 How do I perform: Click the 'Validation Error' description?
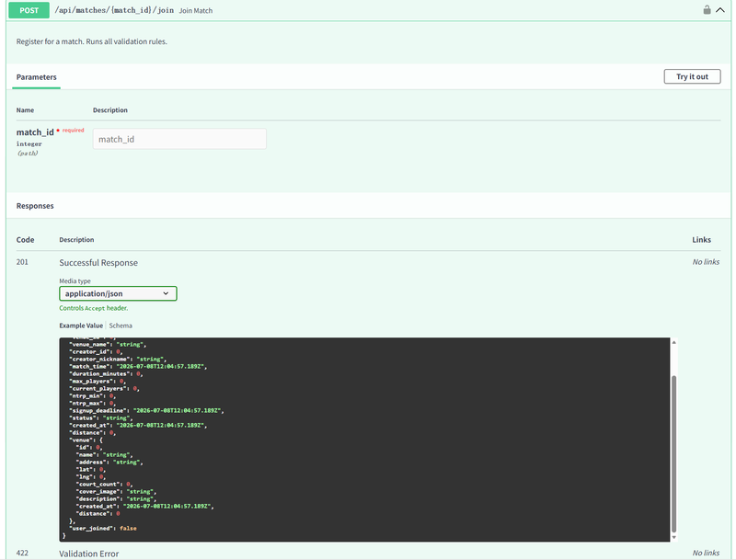click(88, 554)
